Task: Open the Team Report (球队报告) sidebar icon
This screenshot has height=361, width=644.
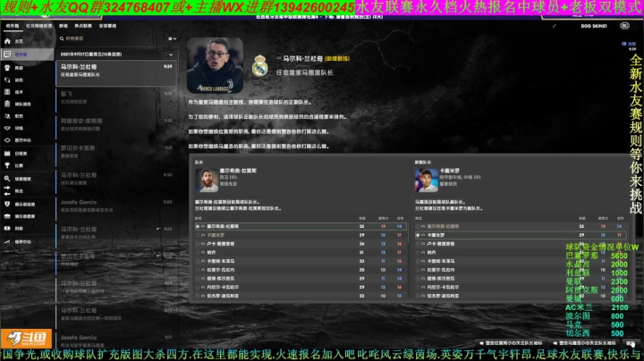Action: (x=7, y=104)
